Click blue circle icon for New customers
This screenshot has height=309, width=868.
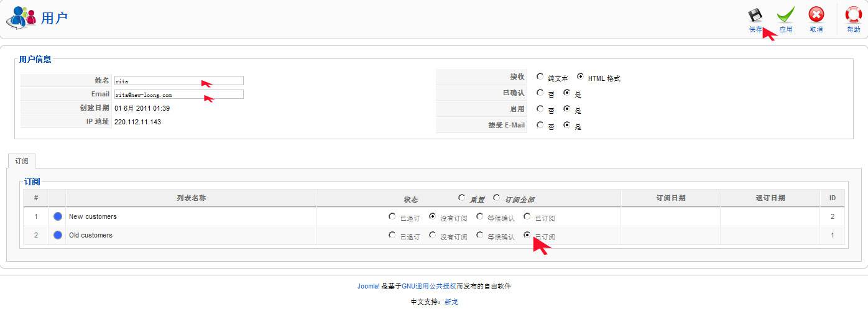58,216
